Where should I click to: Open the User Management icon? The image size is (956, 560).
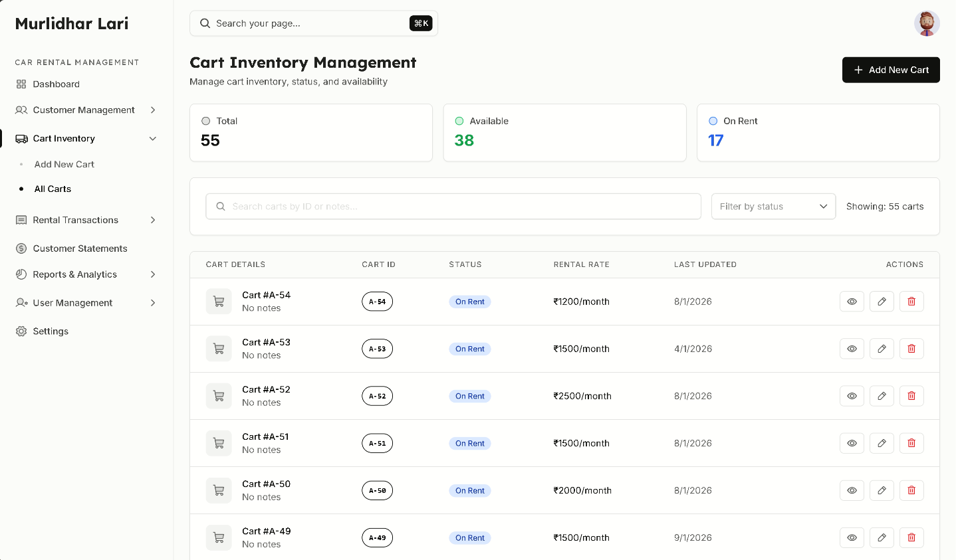pos(21,302)
